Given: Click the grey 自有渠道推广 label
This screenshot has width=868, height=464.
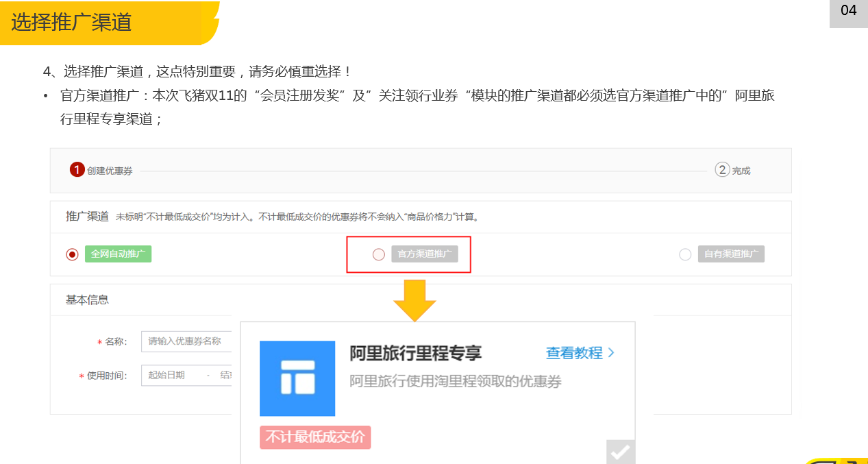Looking at the screenshot, I should pyautogui.click(x=731, y=254).
